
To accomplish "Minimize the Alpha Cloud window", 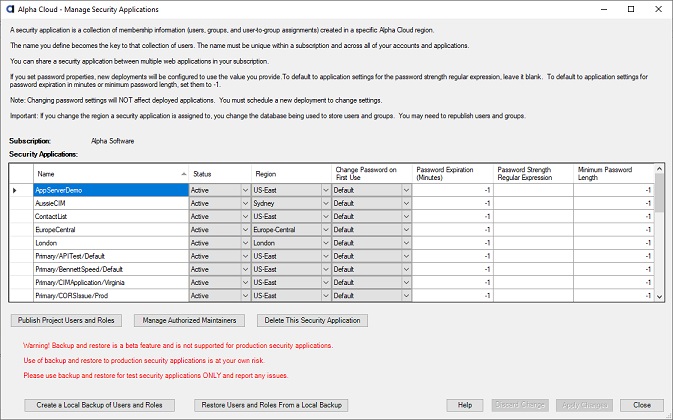I will pos(604,9).
